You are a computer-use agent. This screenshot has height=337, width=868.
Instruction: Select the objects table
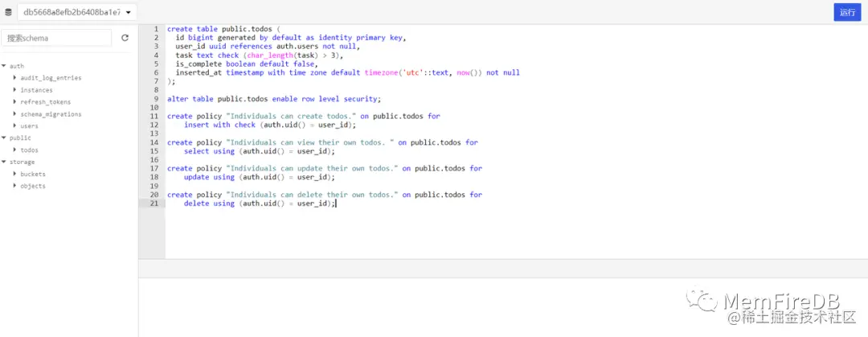[33, 187]
